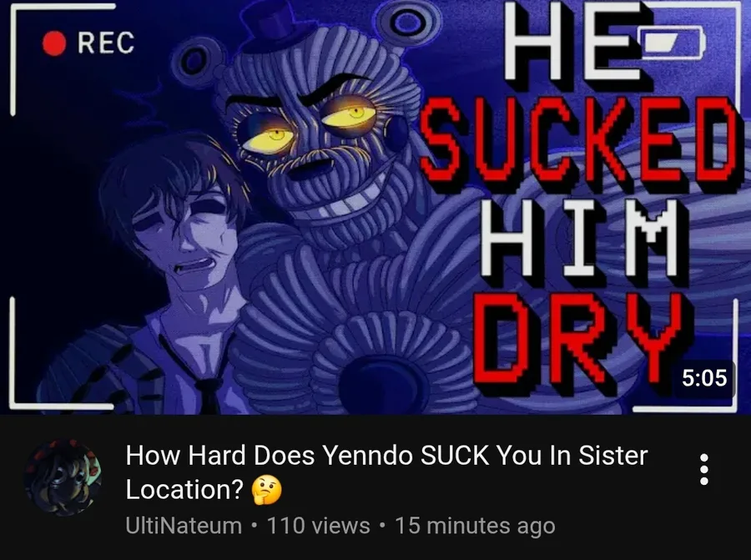Open the video titled How Hard Does Yenndo
Viewport: 751px width, 560px height.
pyautogui.click(x=386, y=472)
